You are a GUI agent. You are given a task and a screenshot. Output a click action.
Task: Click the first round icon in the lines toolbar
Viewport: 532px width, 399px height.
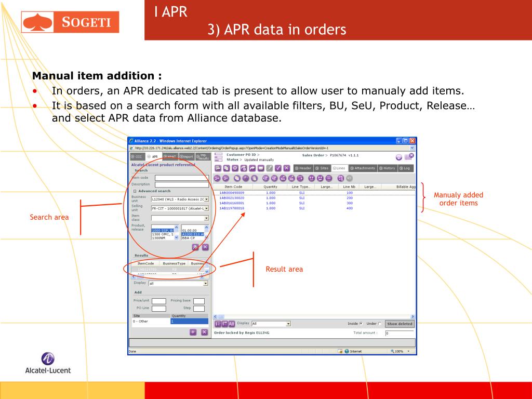(217, 178)
